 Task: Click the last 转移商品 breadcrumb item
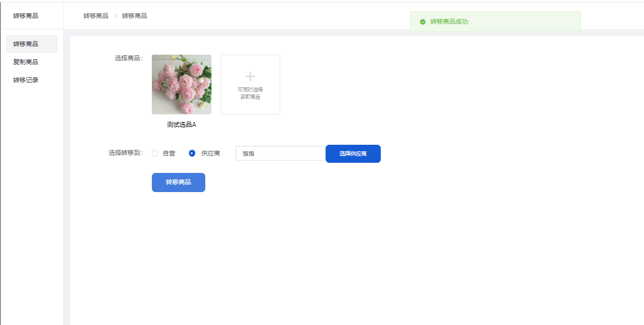(134, 16)
